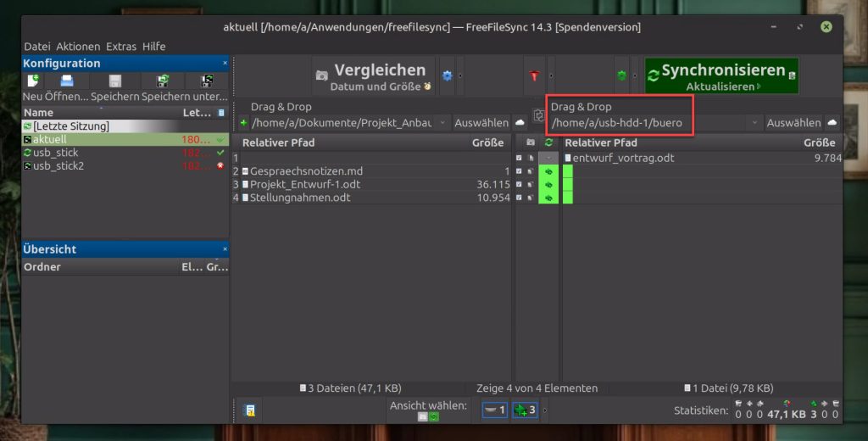
Task: Open the row 1 sync action dropdown cell
Action: coord(548,158)
